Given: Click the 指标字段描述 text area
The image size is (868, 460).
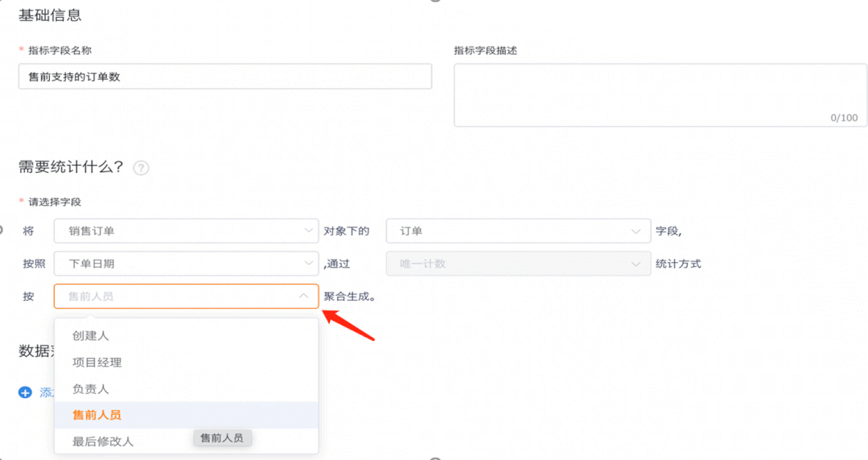Looking at the screenshot, I should 660,95.
